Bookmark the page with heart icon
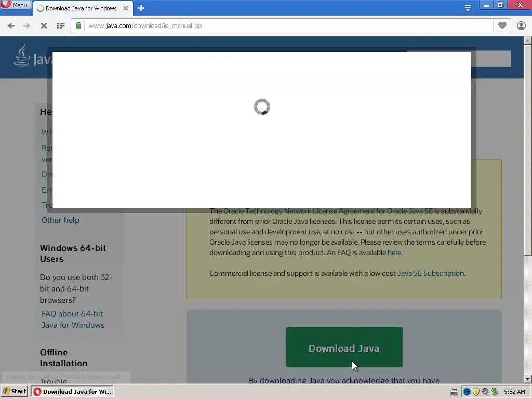The height and width of the screenshot is (399, 532). point(502,25)
